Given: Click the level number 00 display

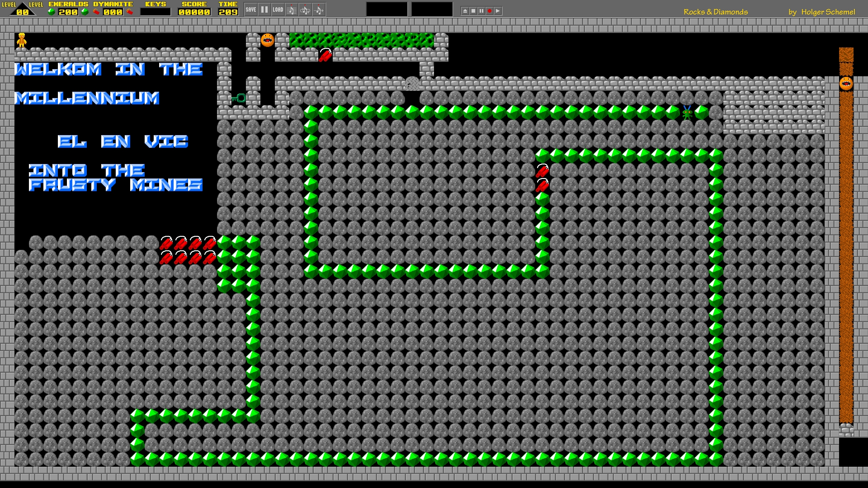Looking at the screenshot, I should 23,12.
